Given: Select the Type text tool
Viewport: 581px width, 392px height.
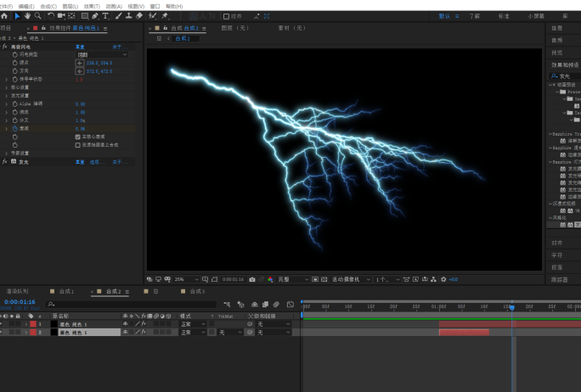Looking at the screenshot, I should click(x=105, y=15).
